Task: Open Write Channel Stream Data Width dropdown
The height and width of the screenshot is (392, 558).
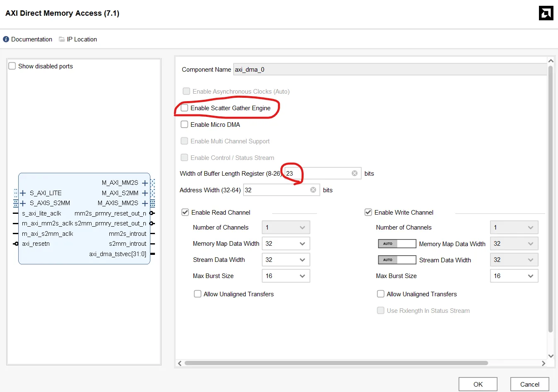Action: pyautogui.click(x=514, y=260)
